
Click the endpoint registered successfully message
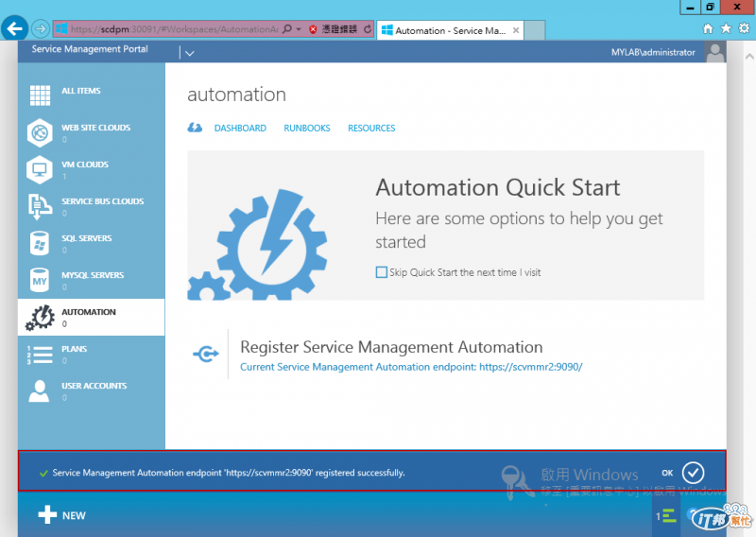click(x=229, y=473)
